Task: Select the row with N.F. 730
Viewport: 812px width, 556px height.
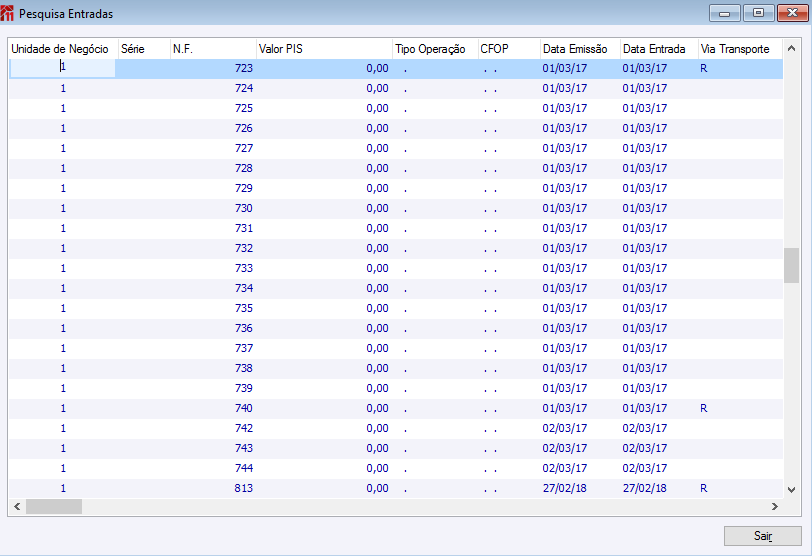Action: click(x=396, y=209)
